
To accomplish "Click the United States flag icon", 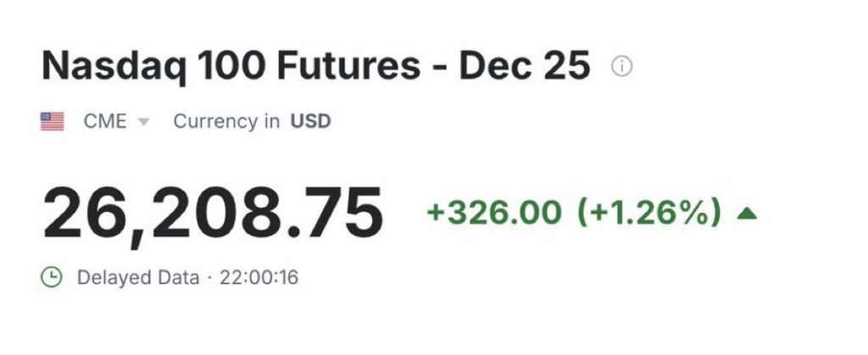I will click(53, 121).
